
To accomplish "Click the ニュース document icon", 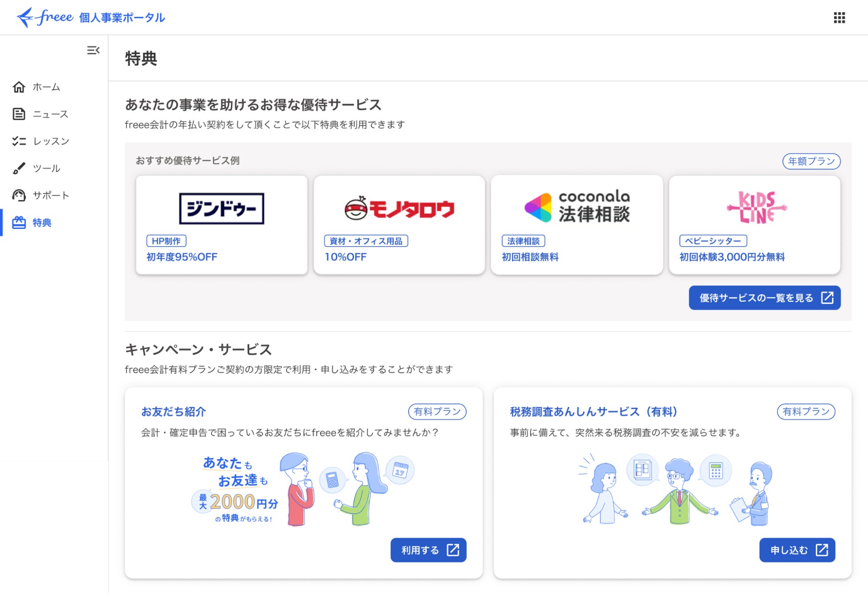I will [x=19, y=114].
